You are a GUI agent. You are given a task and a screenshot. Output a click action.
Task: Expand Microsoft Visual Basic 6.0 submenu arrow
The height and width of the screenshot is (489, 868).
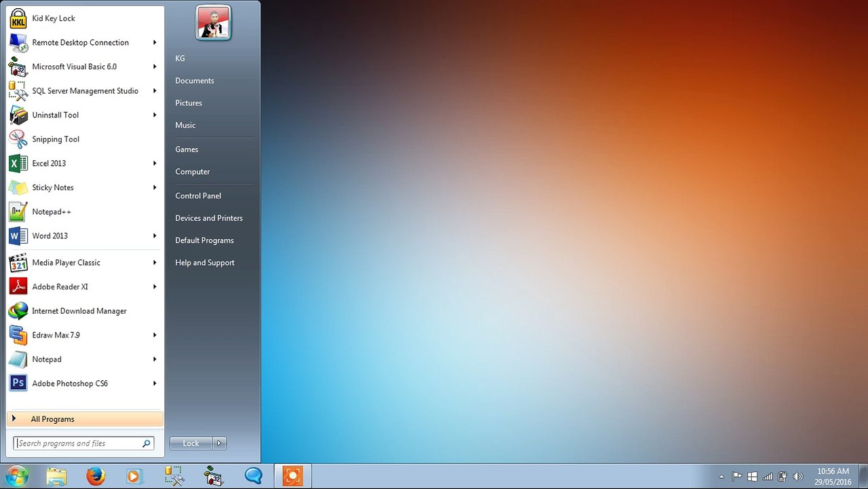[x=155, y=67]
